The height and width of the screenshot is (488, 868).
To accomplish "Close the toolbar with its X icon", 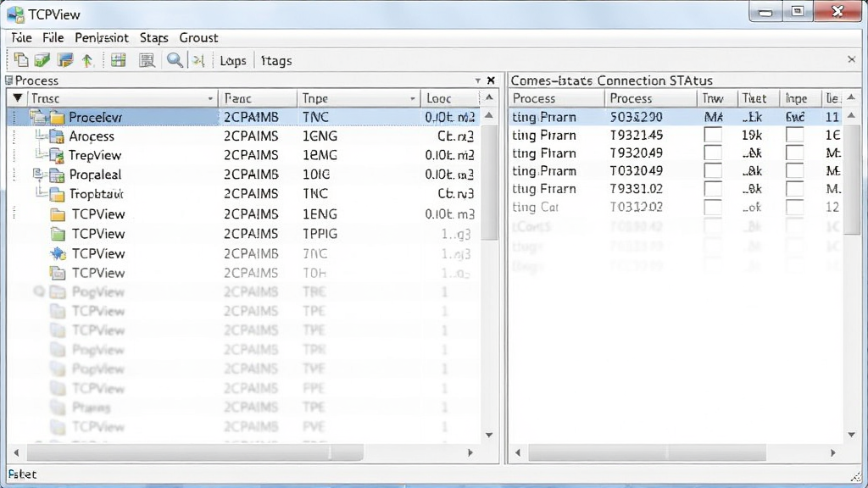I will point(851,59).
